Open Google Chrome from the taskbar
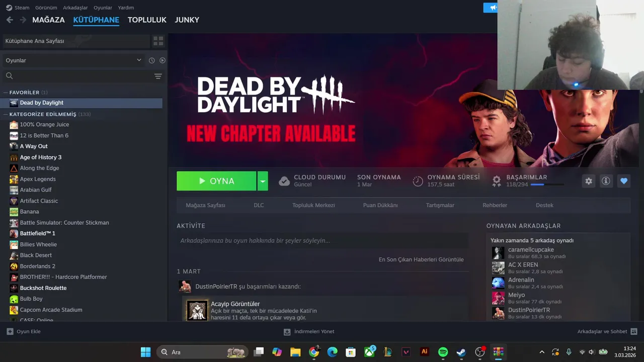 (314, 352)
